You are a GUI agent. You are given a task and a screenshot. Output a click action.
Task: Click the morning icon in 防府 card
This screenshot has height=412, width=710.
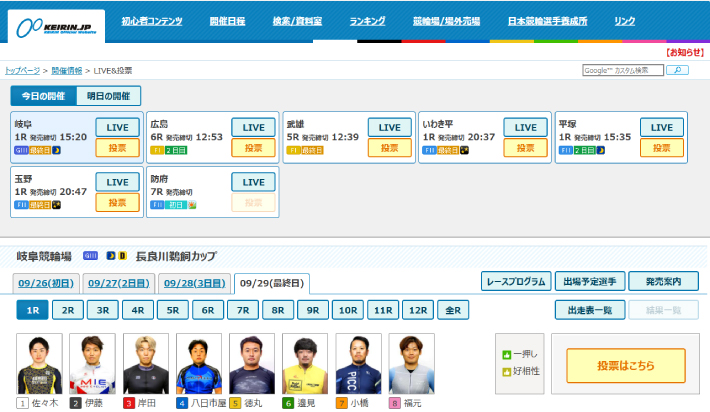pyautogui.click(x=192, y=205)
